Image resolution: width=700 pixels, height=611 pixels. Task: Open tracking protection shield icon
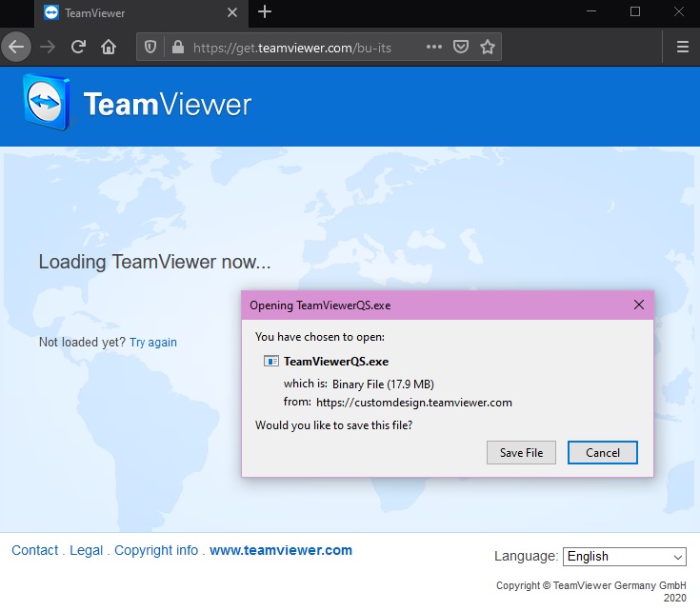pyautogui.click(x=150, y=47)
